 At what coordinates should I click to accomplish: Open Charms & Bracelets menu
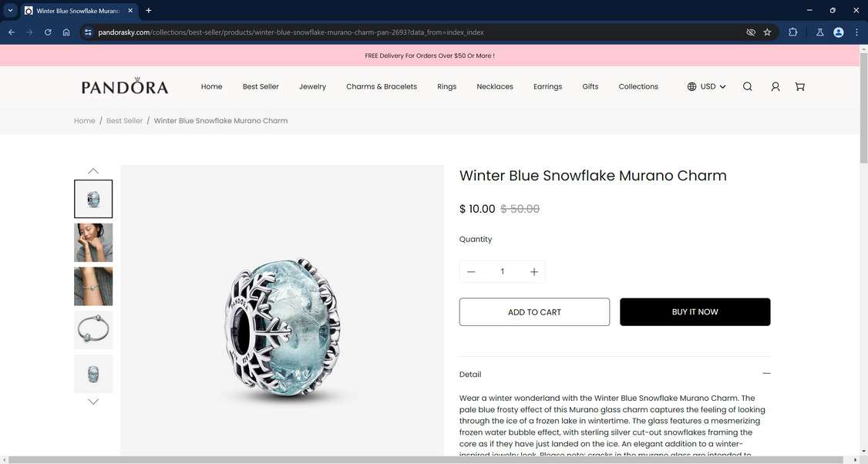[x=382, y=86]
